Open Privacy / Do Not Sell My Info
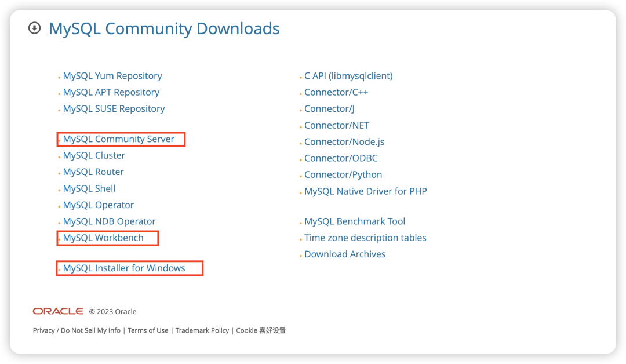Screen dimensions: 626x364 77,330
